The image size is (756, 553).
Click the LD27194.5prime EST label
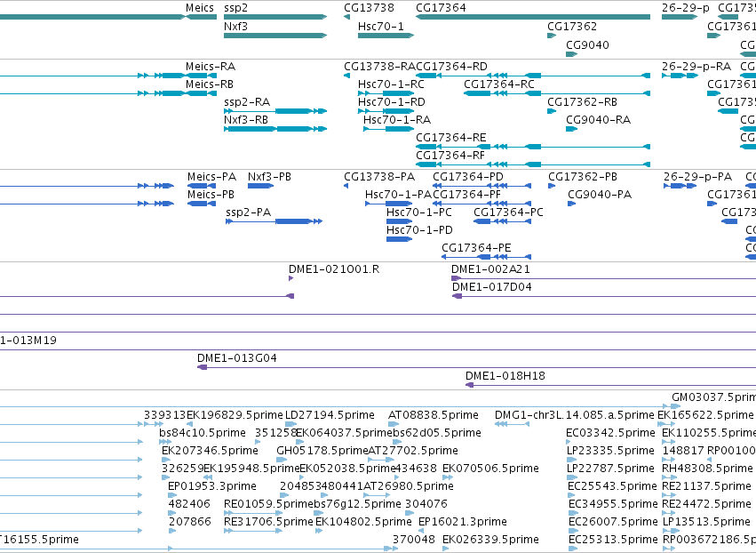[330, 415]
